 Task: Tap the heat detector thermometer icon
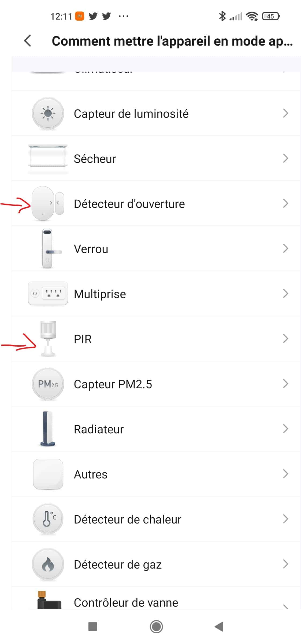coord(48,519)
